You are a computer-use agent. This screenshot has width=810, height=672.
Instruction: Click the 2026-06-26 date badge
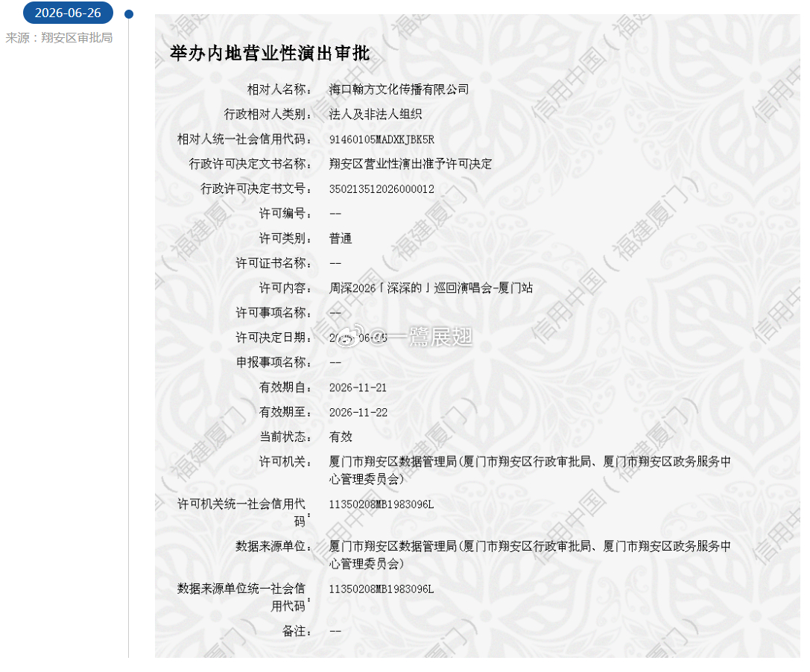pyautogui.click(x=68, y=13)
